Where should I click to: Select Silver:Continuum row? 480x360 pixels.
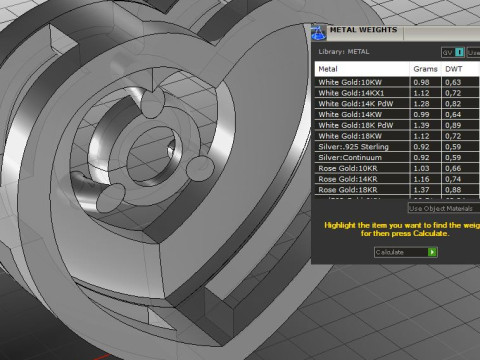tap(397, 157)
